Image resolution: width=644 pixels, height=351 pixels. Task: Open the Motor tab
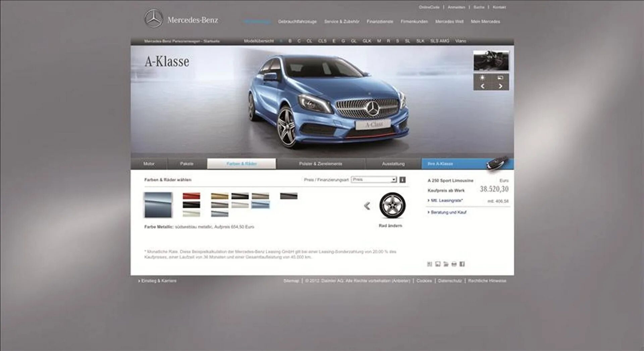pos(149,164)
